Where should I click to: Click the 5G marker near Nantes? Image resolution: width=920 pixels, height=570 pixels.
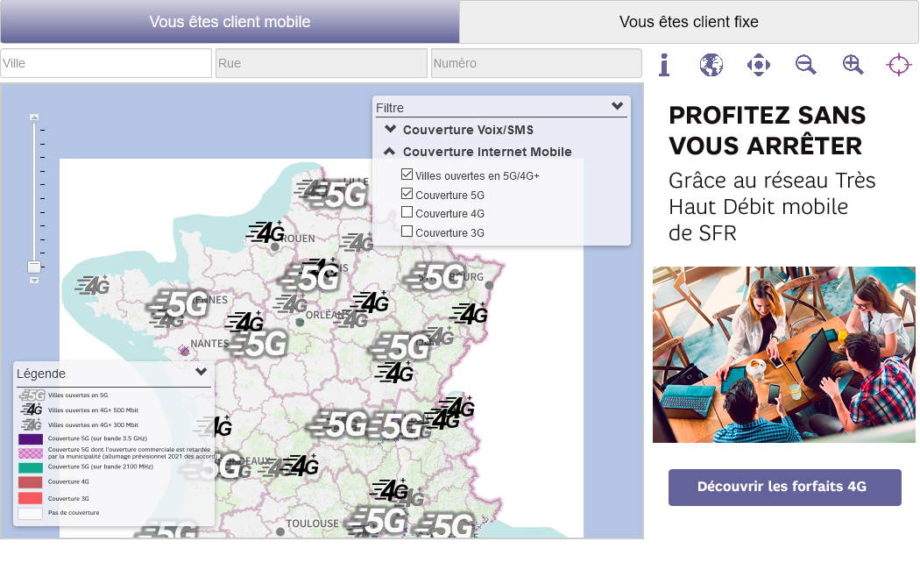(x=259, y=344)
